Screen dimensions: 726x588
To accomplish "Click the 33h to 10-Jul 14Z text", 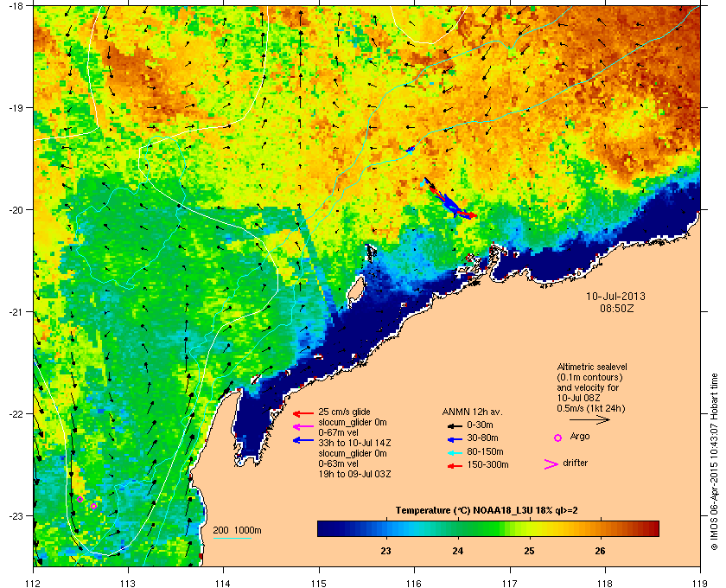I will point(354,443).
